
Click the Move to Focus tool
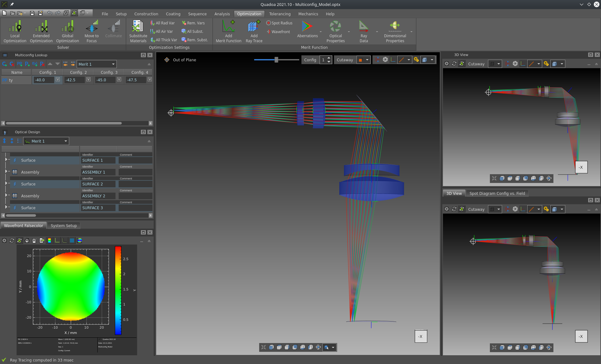click(x=91, y=31)
